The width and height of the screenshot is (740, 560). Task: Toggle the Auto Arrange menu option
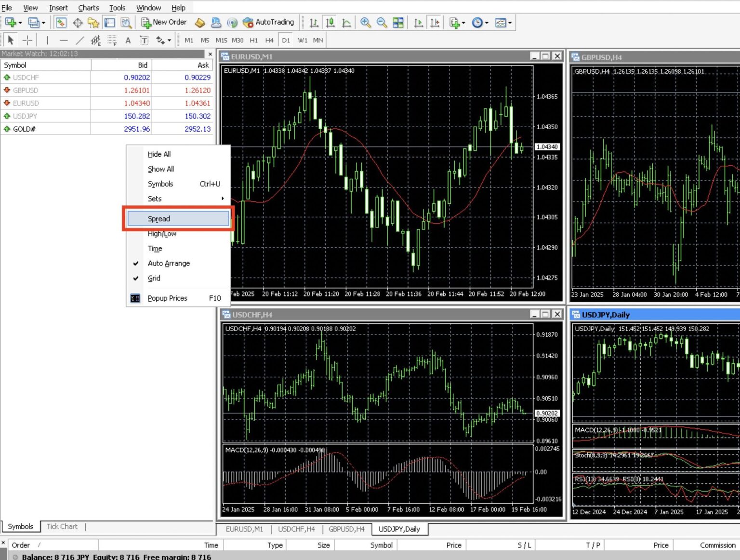[x=169, y=263]
